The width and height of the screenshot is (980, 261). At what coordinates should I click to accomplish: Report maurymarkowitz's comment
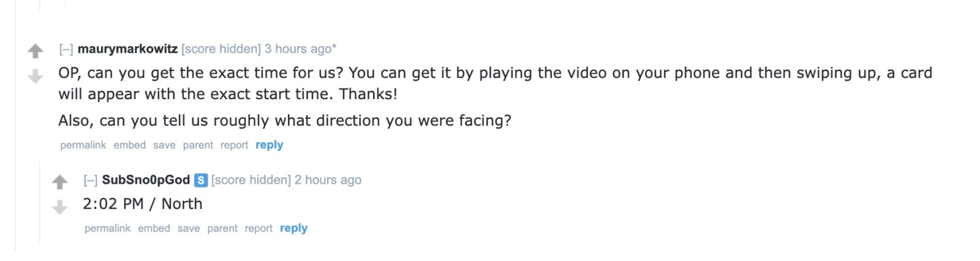(x=234, y=145)
